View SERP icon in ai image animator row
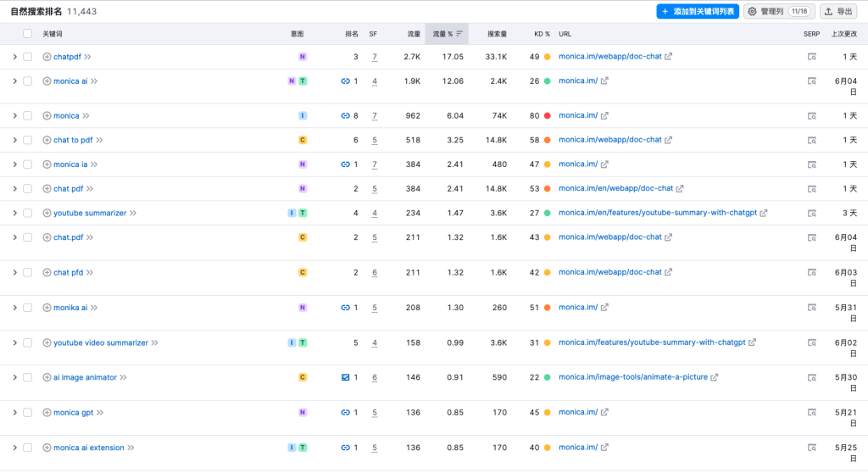The image size is (868, 473). (811, 378)
